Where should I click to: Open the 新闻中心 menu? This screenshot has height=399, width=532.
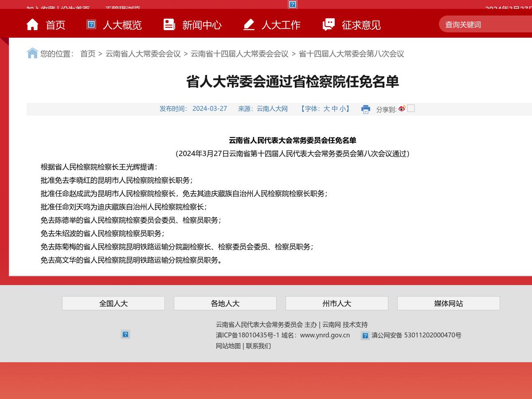(x=202, y=25)
